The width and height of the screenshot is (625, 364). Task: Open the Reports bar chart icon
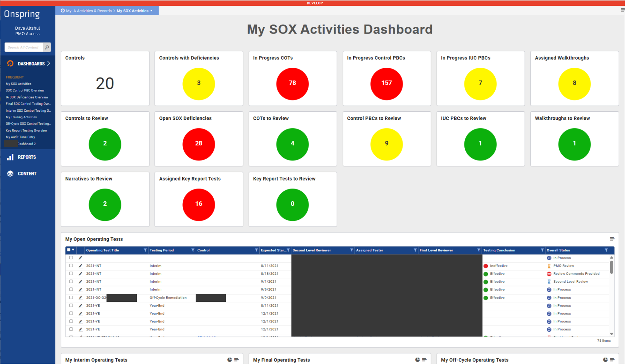click(x=10, y=157)
